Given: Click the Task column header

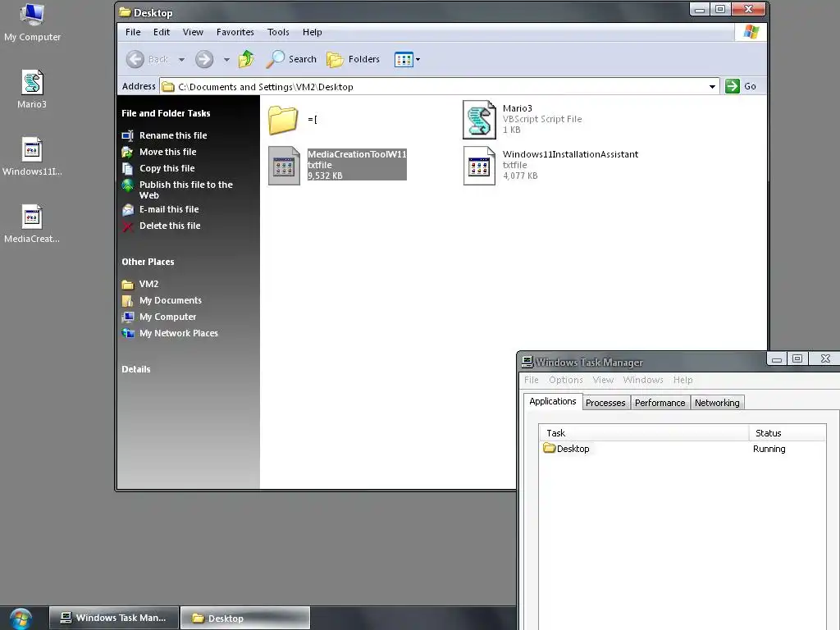Looking at the screenshot, I should [644, 433].
